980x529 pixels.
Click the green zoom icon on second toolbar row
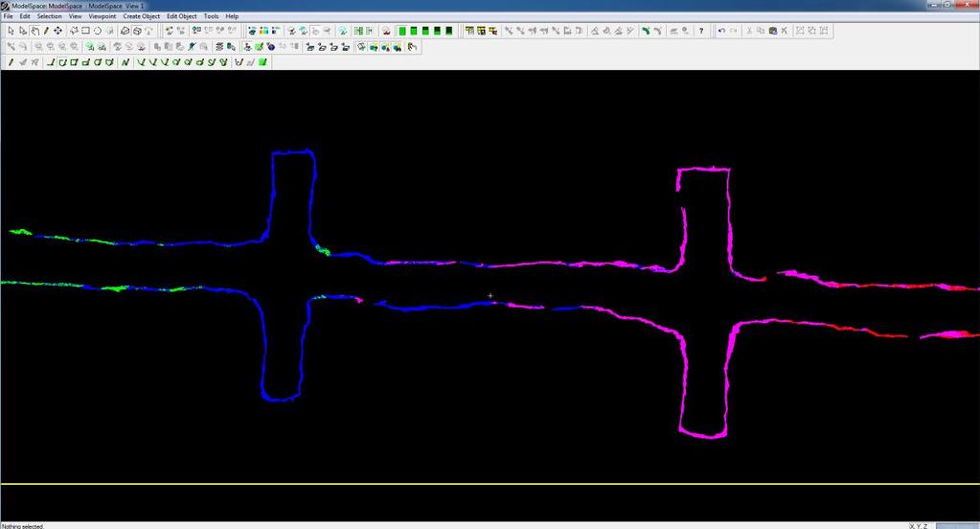pyautogui.click(x=90, y=47)
